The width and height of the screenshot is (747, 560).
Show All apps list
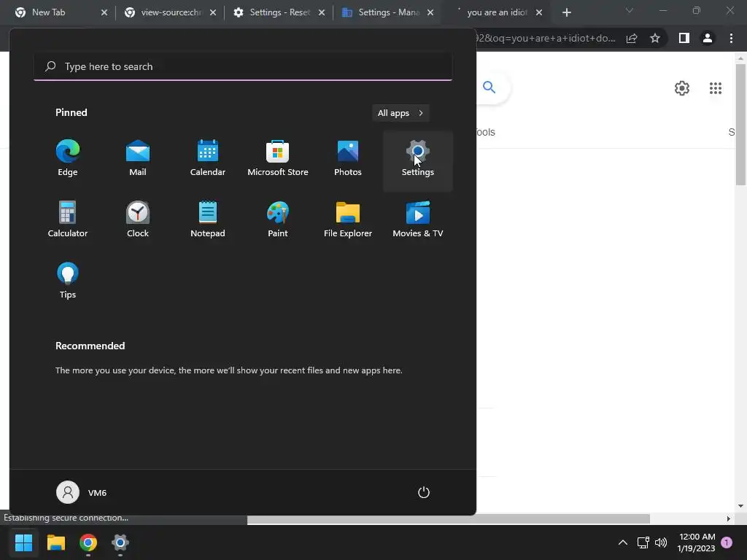(x=400, y=113)
